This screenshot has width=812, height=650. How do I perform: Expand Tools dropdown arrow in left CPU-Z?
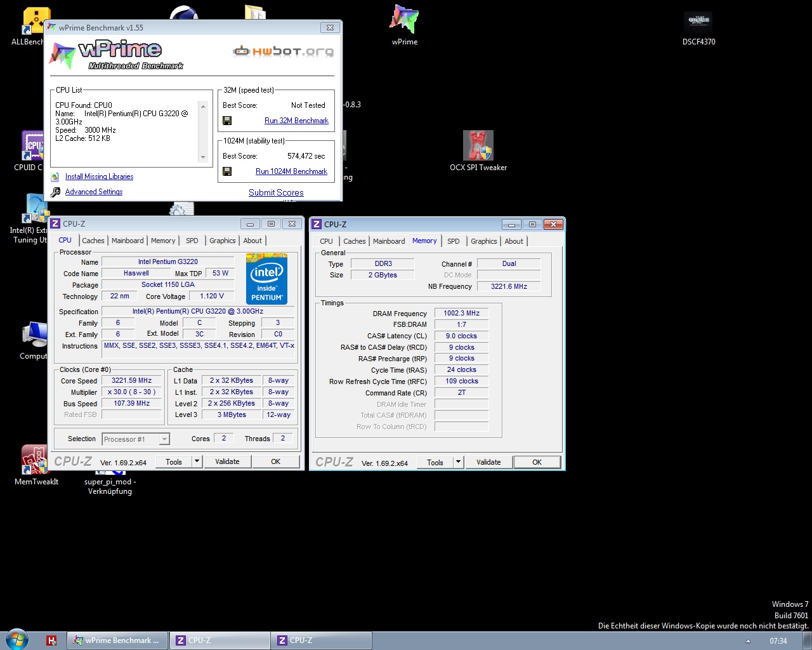tap(197, 461)
